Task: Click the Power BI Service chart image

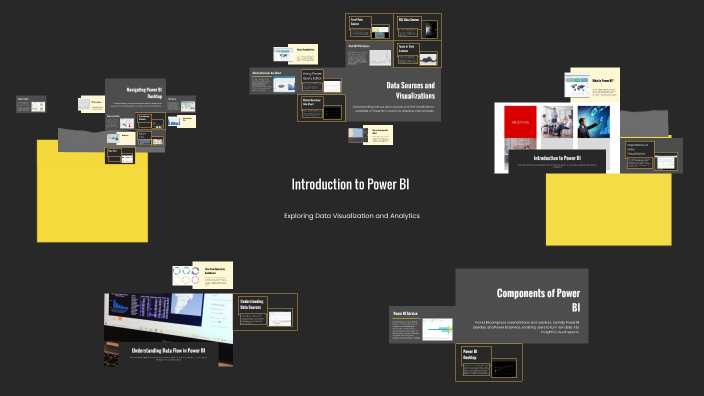Action: pos(437,330)
